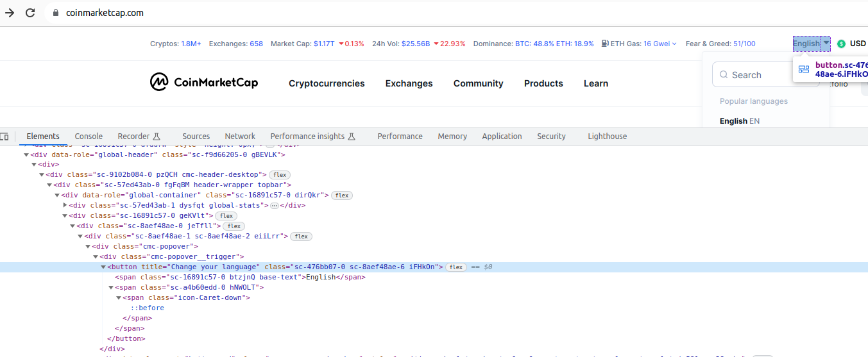
Task: Click the CoinMarketCap logo
Action: (204, 82)
